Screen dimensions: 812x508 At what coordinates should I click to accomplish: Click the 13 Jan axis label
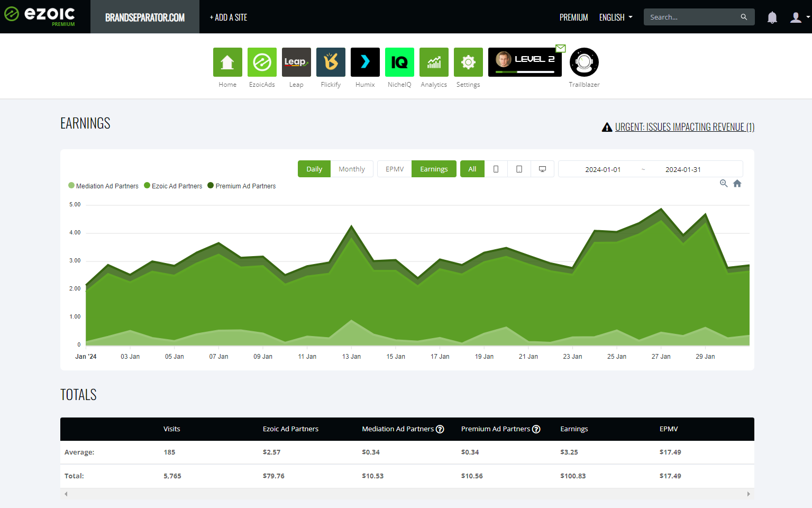pos(351,357)
